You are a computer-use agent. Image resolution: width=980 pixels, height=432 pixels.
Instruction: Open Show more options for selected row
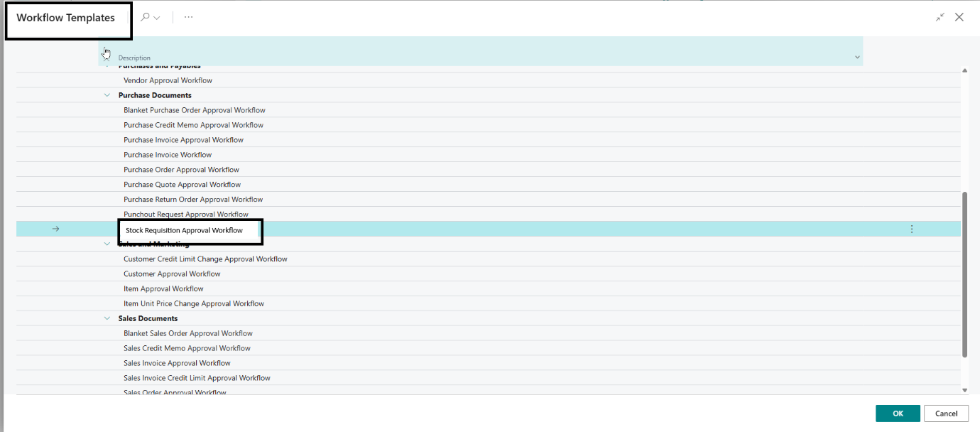click(912, 229)
